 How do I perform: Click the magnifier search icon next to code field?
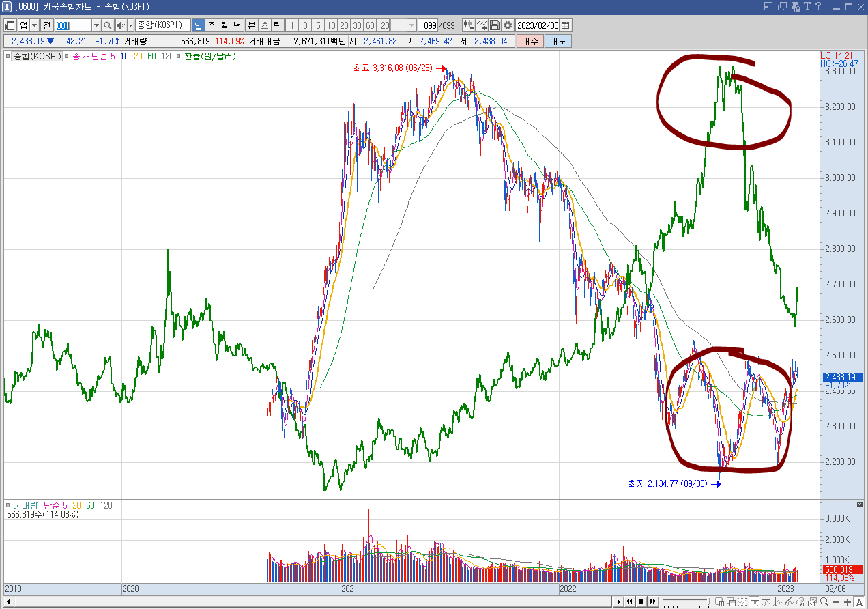click(x=107, y=25)
